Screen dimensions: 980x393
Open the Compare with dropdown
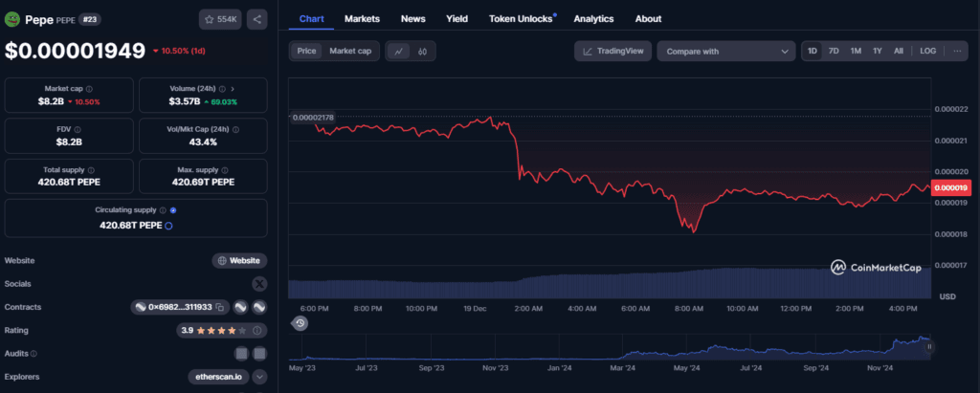725,52
